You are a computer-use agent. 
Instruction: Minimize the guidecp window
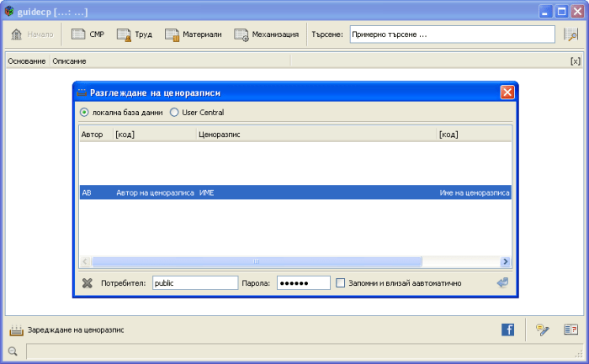pyautogui.click(x=545, y=12)
